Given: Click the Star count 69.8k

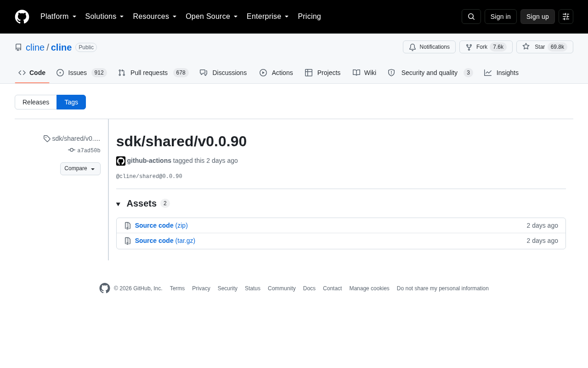Looking at the screenshot, I should 557,47.
